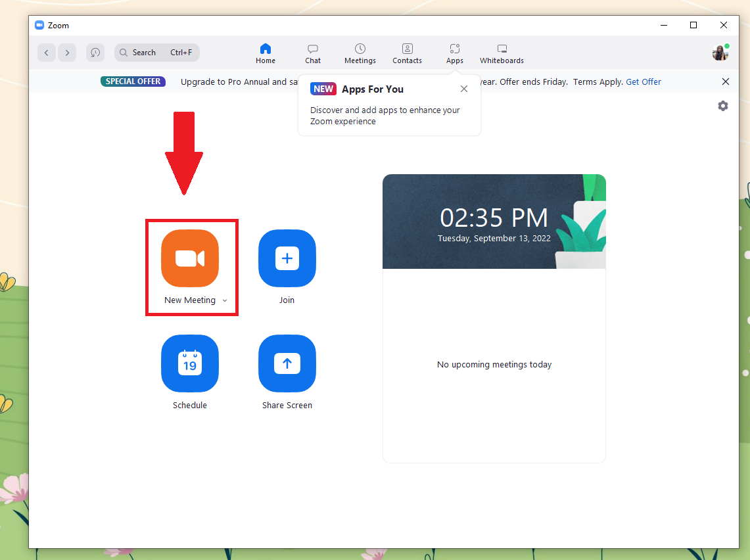Click the back navigation arrow
The width and height of the screenshot is (750, 560).
click(x=47, y=53)
